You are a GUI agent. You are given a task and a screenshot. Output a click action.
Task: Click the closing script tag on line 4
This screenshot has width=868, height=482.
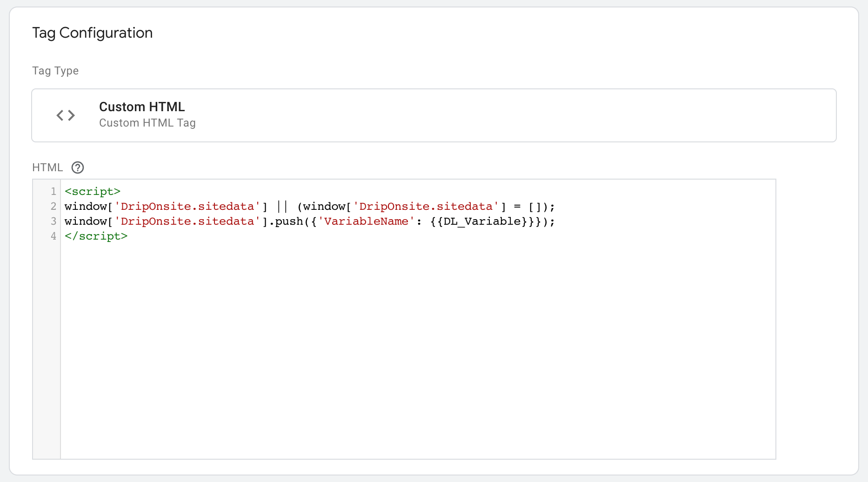pos(96,236)
